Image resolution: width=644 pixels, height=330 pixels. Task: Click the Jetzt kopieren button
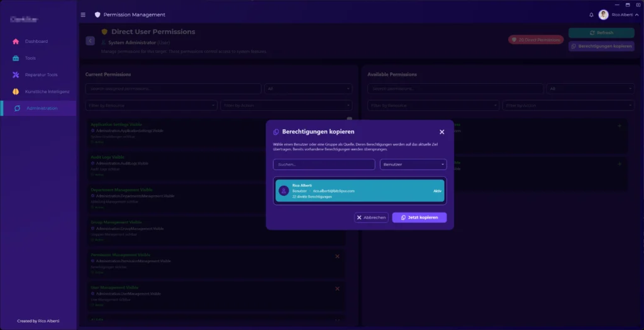(419, 218)
